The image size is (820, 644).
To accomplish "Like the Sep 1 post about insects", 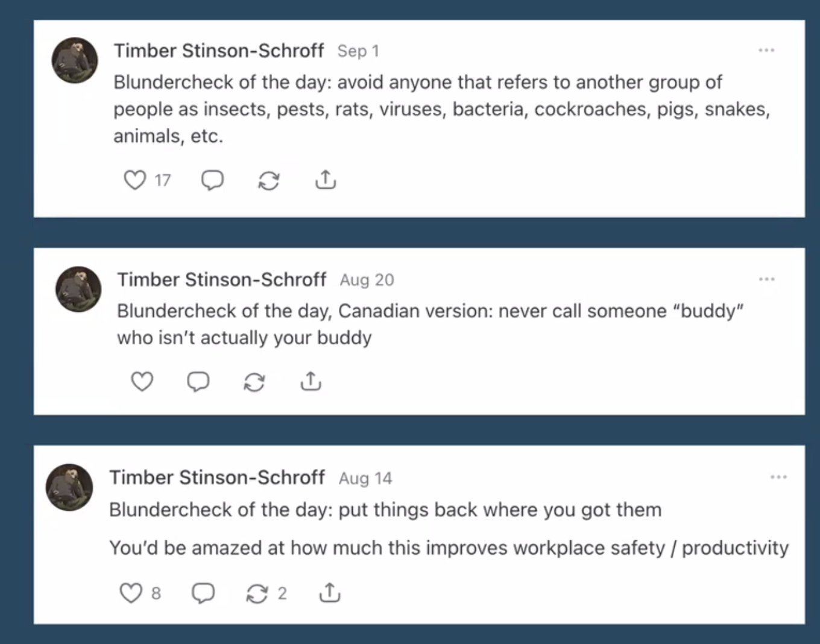I will [x=135, y=180].
